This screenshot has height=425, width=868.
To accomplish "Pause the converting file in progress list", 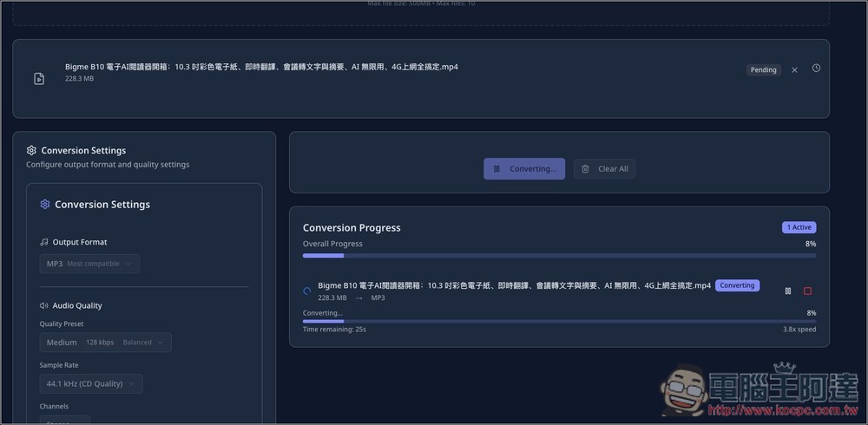I will tap(788, 291).
